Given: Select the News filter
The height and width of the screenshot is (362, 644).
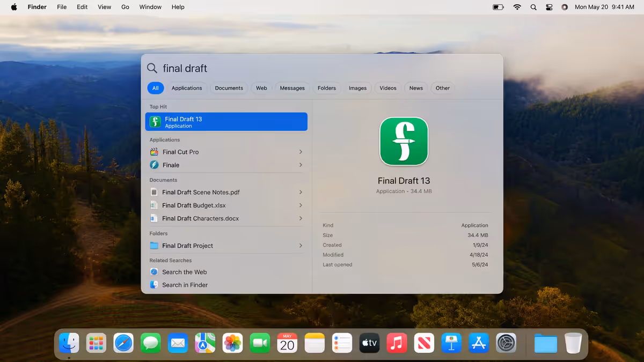Looking at the screenshot, I should (x=416, y=88).
